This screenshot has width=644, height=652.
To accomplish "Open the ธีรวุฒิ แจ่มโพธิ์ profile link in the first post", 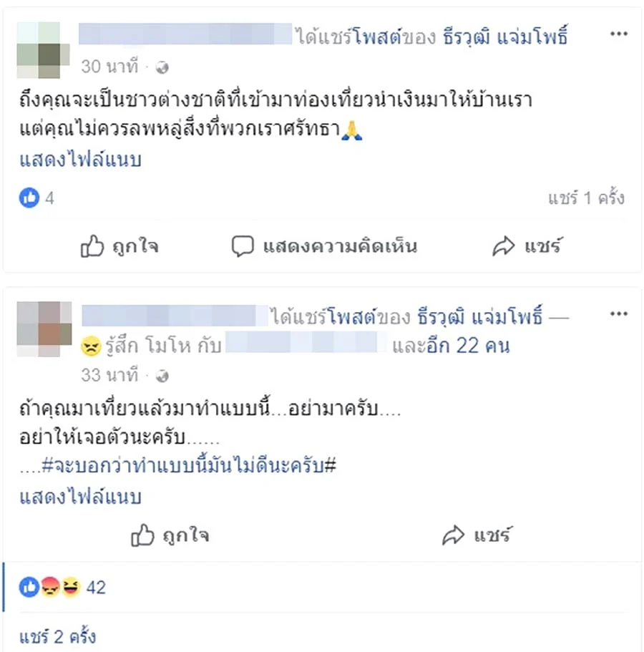I will click(505, 36).
